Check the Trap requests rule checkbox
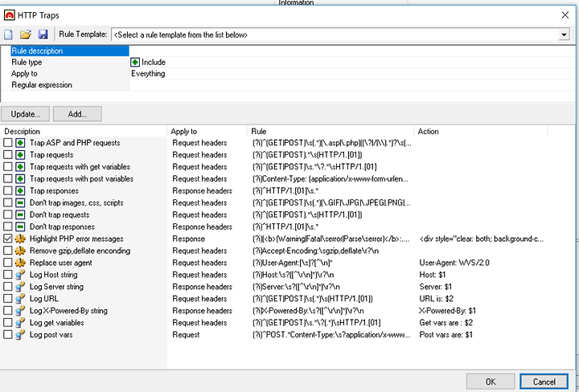The image size is (579, 392). point(8,155)
